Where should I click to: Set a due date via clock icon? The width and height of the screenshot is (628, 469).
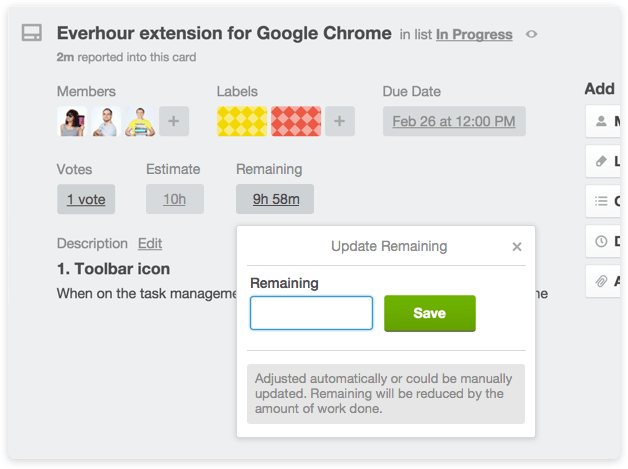pos(604,241)
